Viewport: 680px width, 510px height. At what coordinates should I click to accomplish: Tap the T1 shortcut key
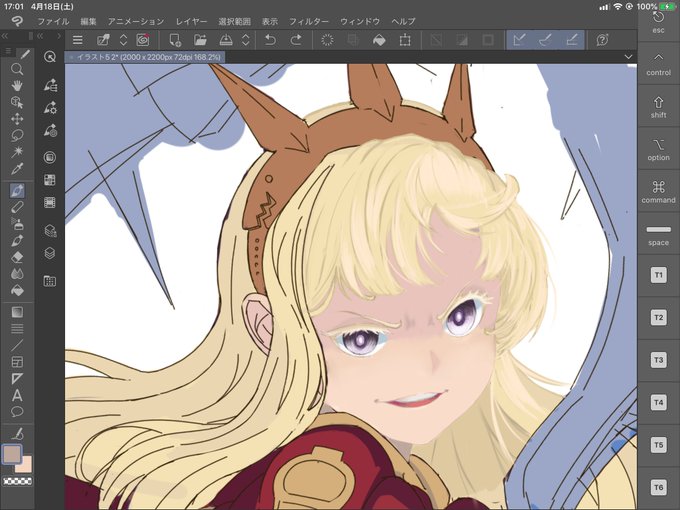click(658, 275)
